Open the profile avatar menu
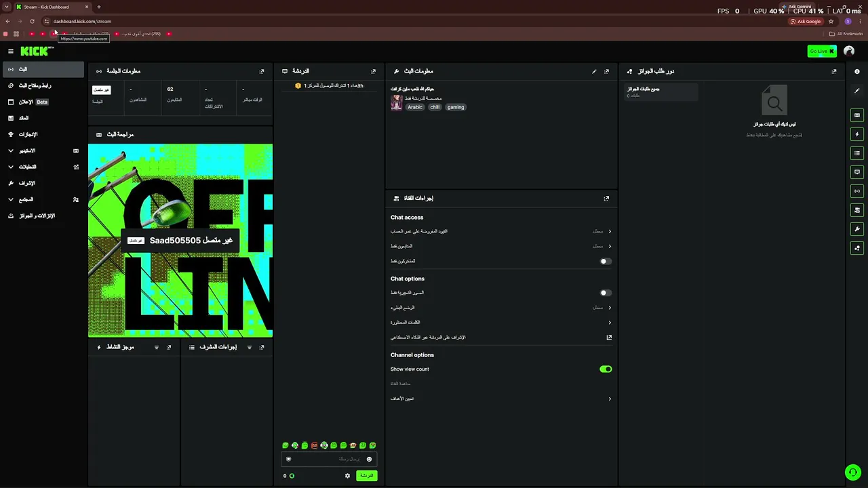The width and height of the screenshot is (868, 488). click(x=849, y=51)
